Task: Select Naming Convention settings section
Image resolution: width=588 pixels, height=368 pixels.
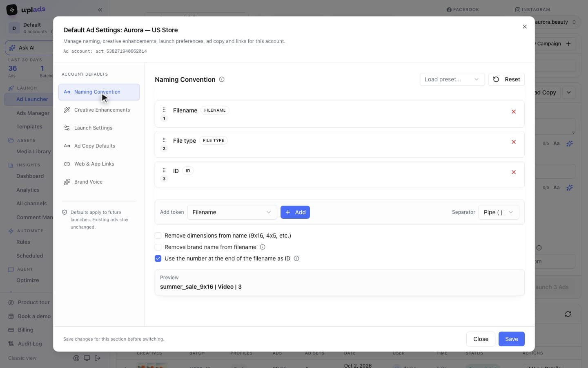Action: pos(99,92)
